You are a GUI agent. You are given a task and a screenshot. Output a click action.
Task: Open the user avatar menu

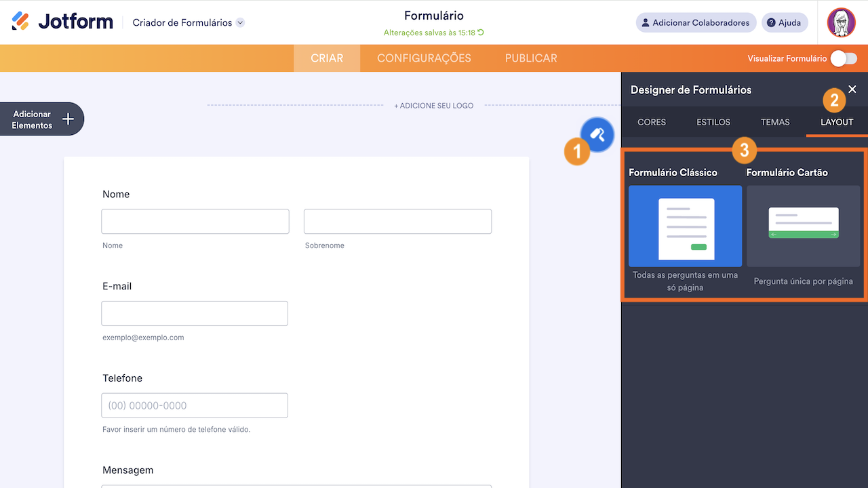pos(841,22)
